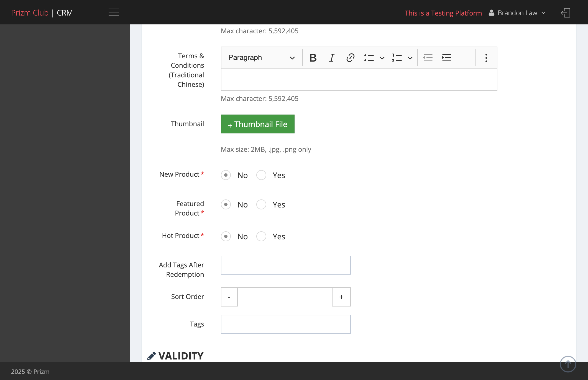The width and height of the screenshot is (588, 380).
Task: Select Yes for New Product
Action: 261,175
